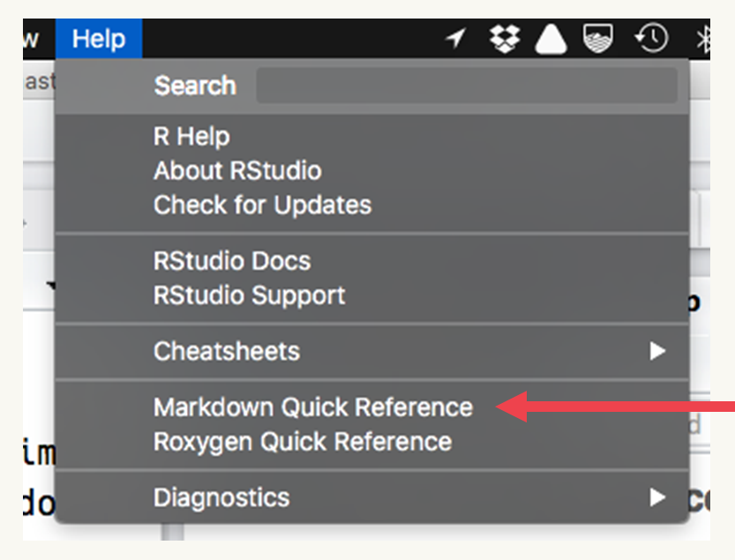The image size is (735, 560).
Task: Open RStudio Docs
Action: (232, 261)
